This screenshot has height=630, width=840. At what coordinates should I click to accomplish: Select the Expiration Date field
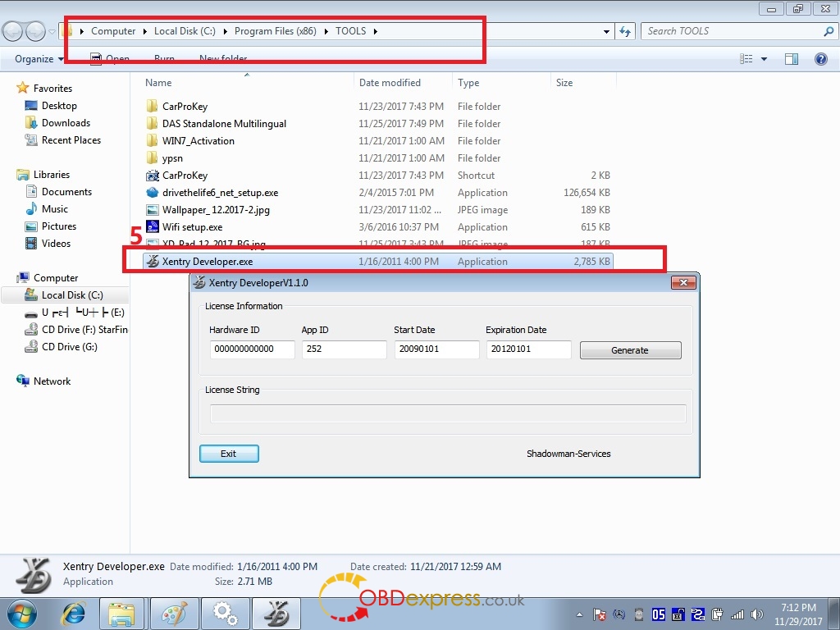pos(528,349)
